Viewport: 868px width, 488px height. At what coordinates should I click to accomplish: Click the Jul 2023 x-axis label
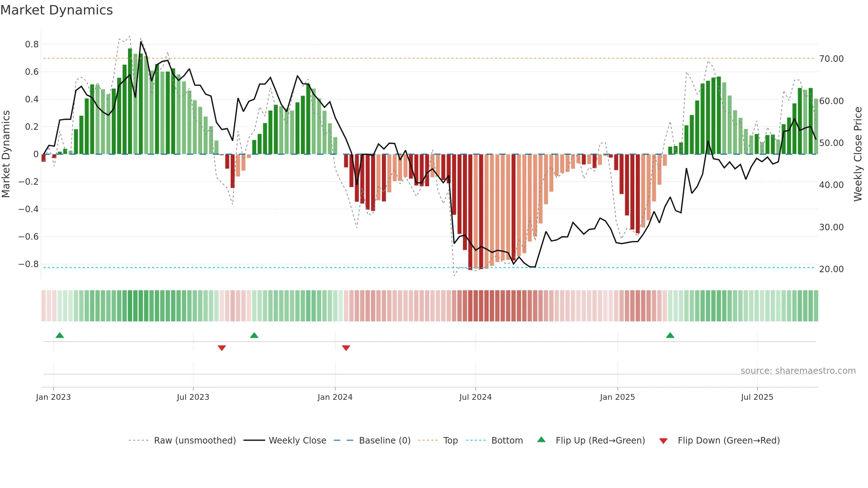193,397
